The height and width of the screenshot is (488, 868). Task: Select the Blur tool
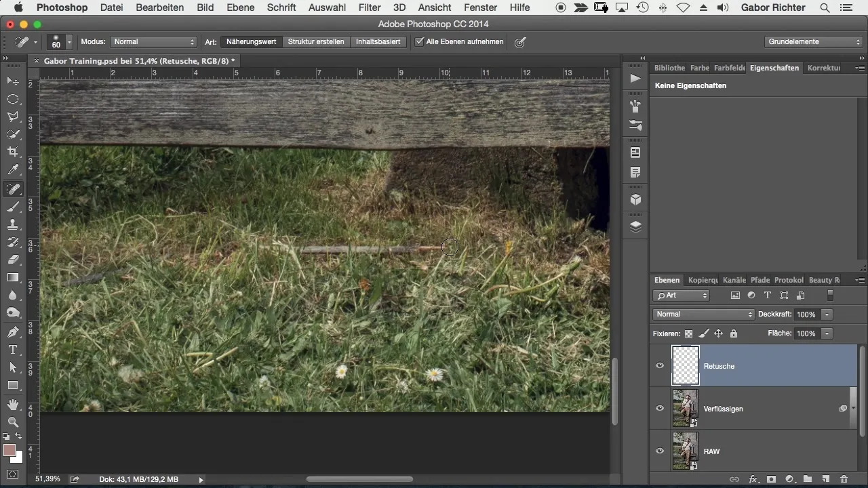tap(13, 295)
